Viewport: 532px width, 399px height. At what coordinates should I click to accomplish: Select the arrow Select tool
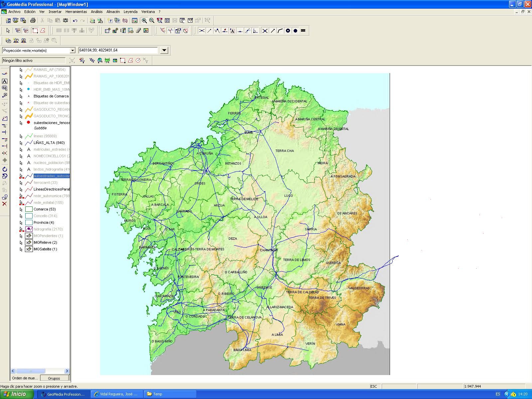(x=8, y=31)
